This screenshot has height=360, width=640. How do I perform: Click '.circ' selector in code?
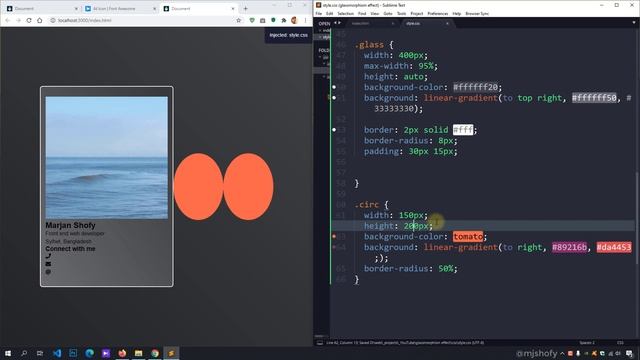click(x=367, y=204)
